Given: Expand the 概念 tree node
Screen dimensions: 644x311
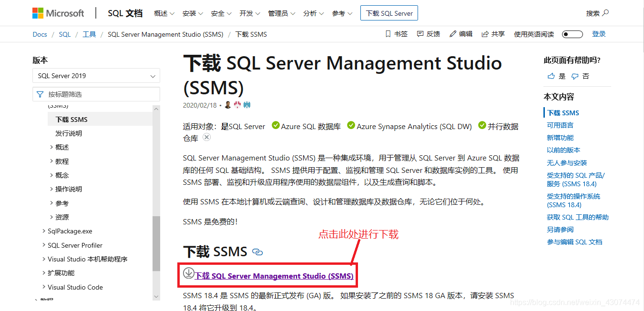Looking at the screenshot, I should click(x=51, y=175).
